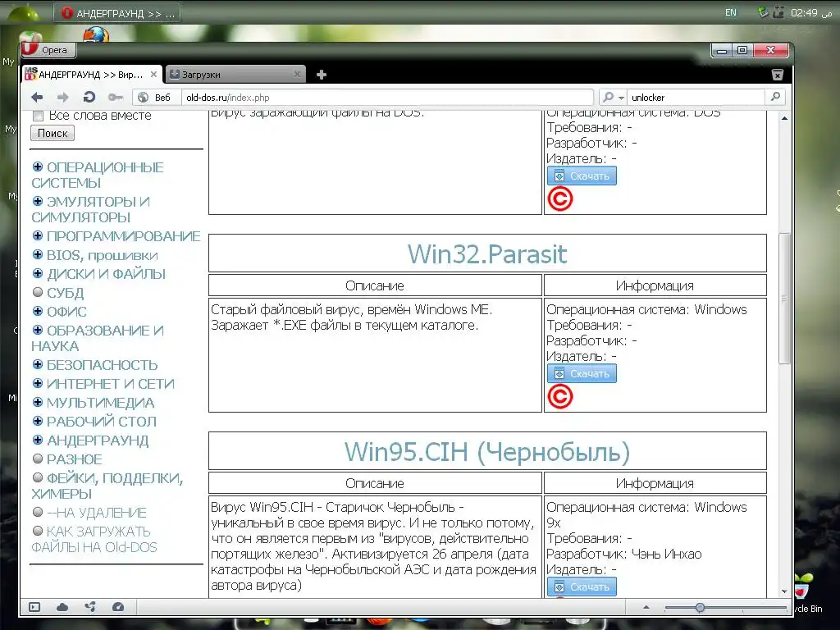Adjust the page zoom slider
Screen dimensions: 840x630
701,608
